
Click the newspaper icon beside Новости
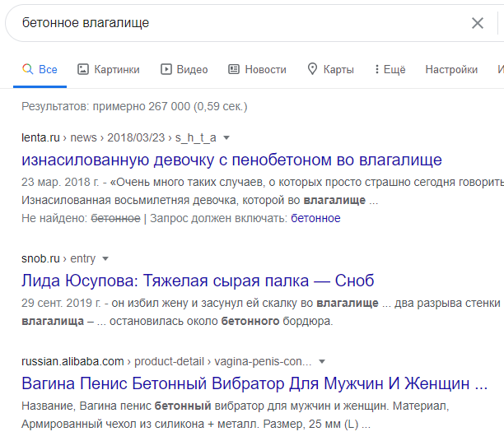pos(234,69)
